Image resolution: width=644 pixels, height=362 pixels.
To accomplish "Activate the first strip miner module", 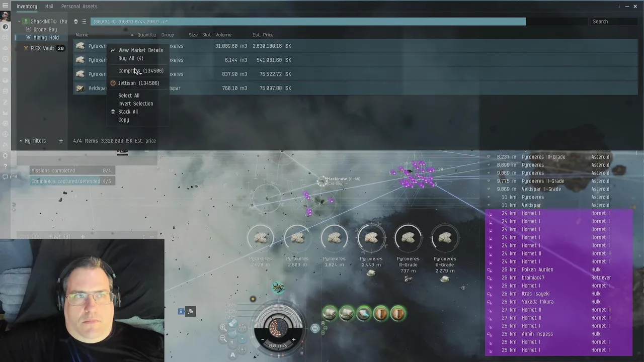I will tap(330, 314).
